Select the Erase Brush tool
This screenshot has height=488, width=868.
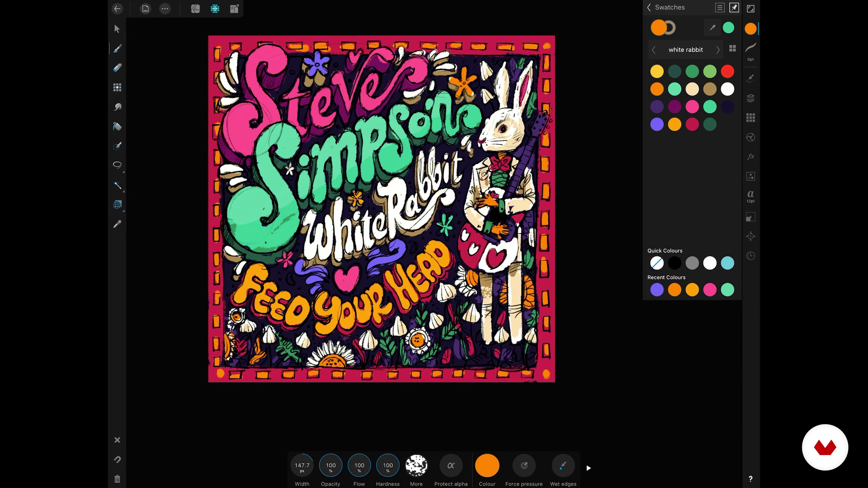point(117,68)
